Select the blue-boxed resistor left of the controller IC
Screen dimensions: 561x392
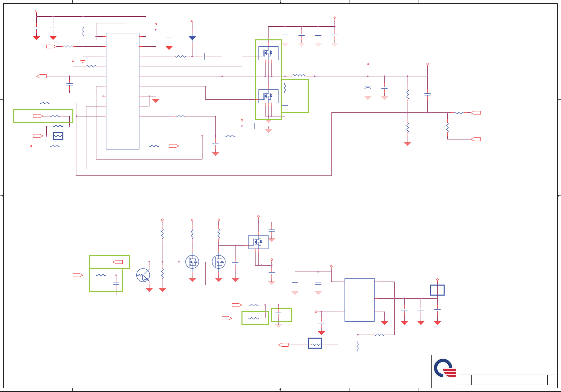[x=58, y=136]
